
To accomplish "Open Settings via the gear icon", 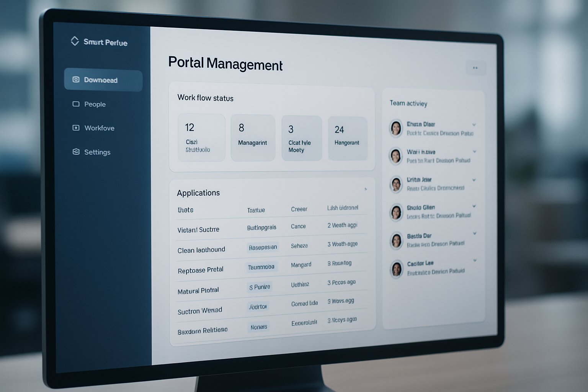I will coord(75,152).
